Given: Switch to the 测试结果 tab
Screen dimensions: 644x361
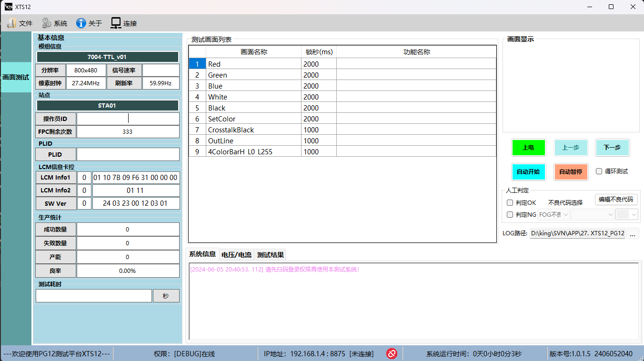Looking at the screenshot, I should click(271, 255).
